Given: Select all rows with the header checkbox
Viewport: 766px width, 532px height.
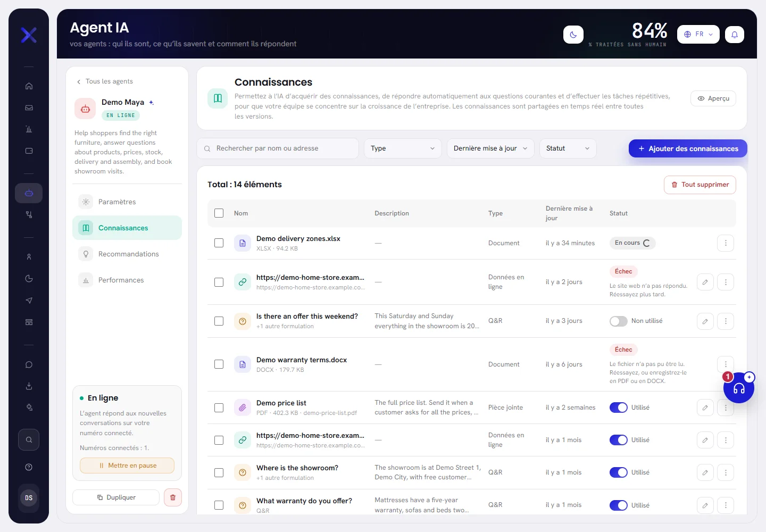Looking at the screenshot, I should click(219, 213).
